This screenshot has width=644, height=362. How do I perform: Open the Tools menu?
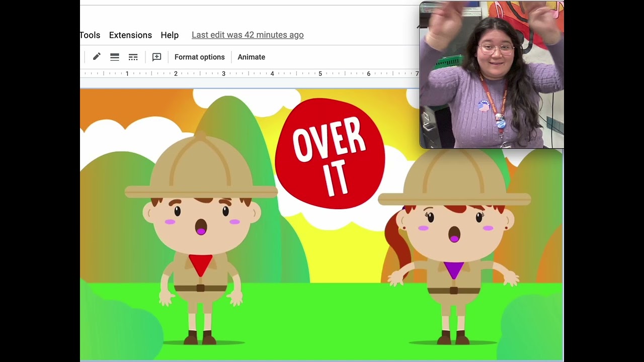point(90,35)
